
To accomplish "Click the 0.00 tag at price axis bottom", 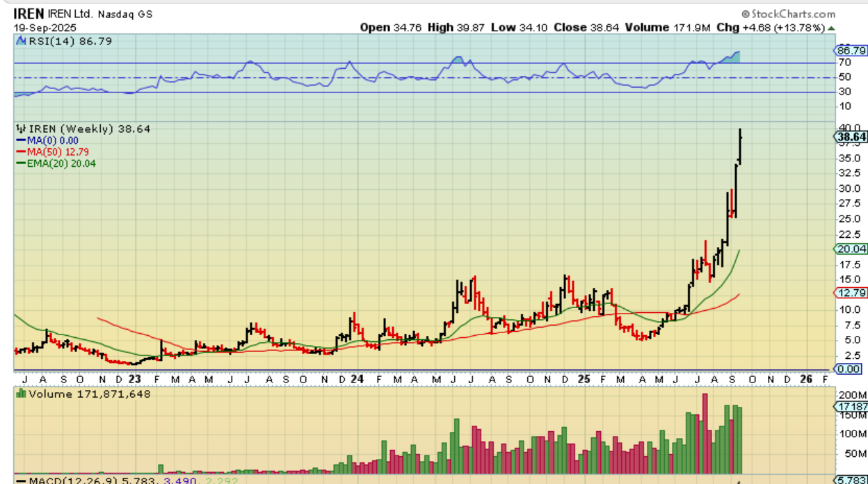I will click(x=849, y=369).
